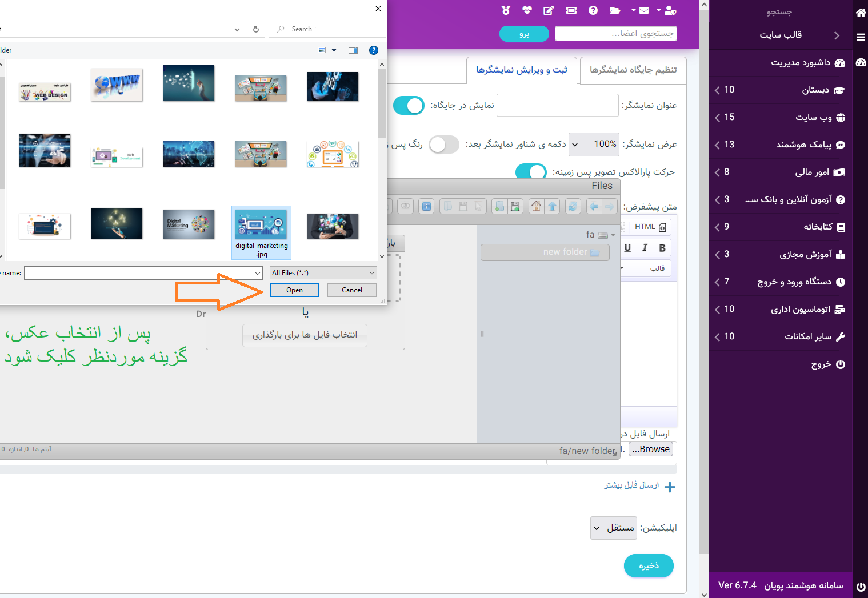Open the folder icon in purple header

click(615, 10)
